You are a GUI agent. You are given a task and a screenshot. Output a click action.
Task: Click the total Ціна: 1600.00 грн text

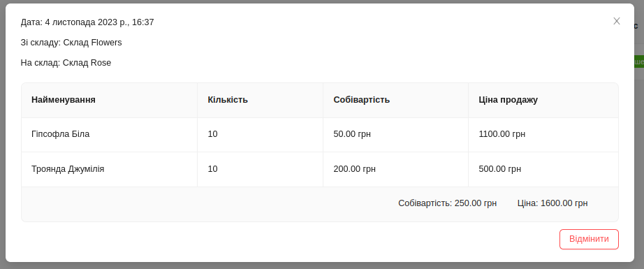(x=552, y=203)
